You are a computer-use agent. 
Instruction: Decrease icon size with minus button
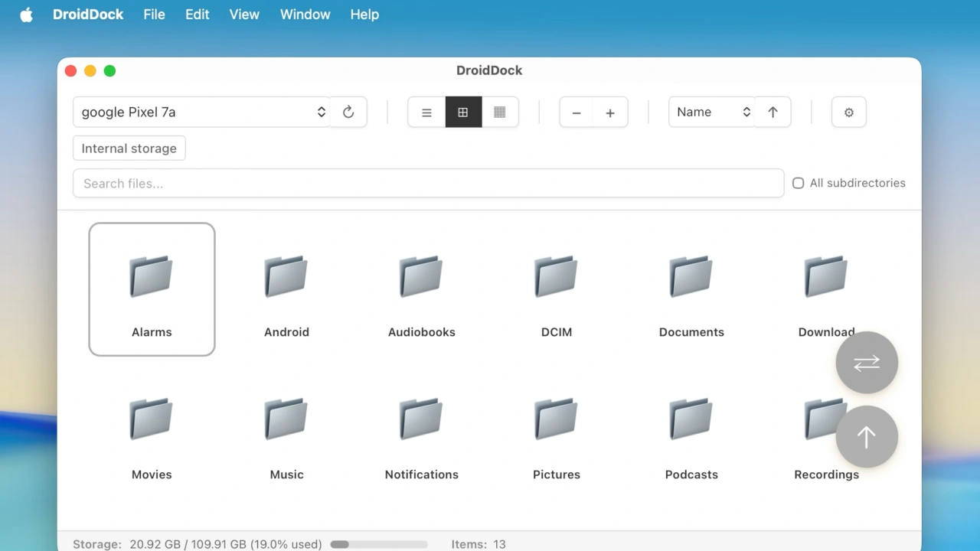[x=577, y=112]
